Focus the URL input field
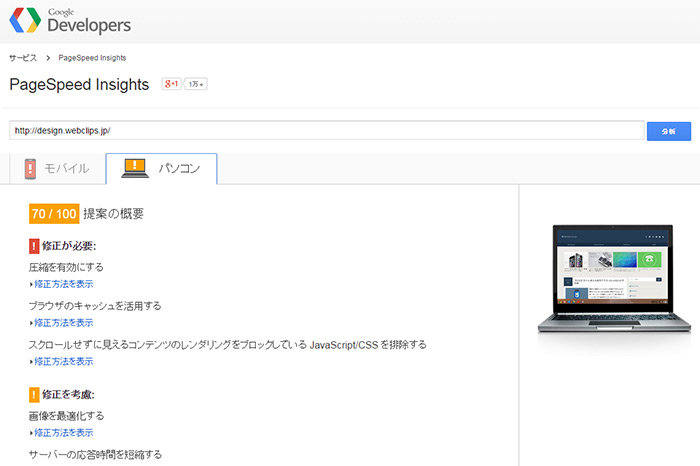Viewport: 700px width, 466px height. (x=327, y=130)
